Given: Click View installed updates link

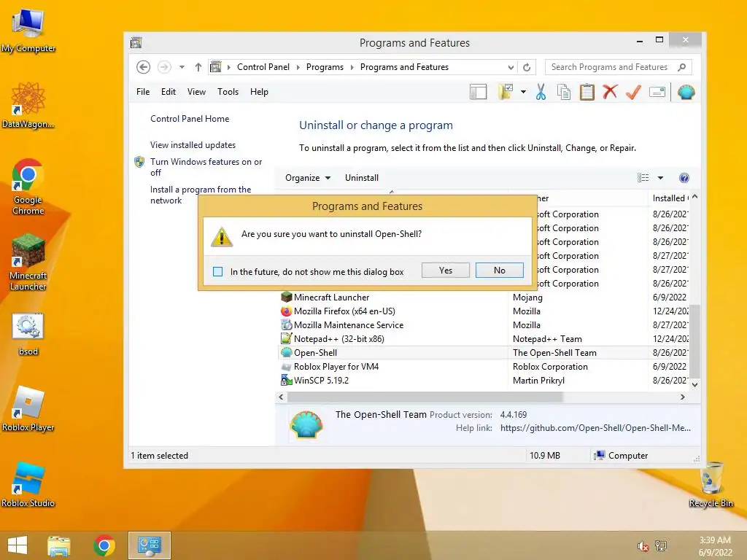Looking at the screenshot, I should [x=193, y=145].
